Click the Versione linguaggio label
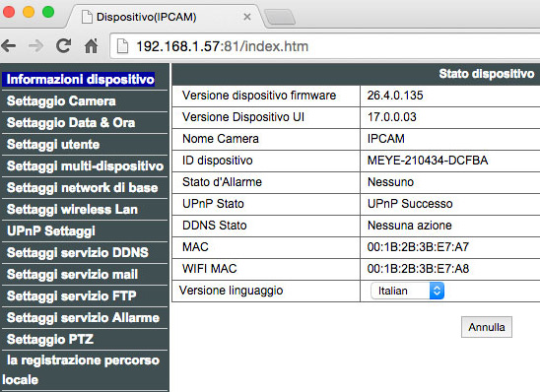The image size is (540, 392). [x=231, y=291]
